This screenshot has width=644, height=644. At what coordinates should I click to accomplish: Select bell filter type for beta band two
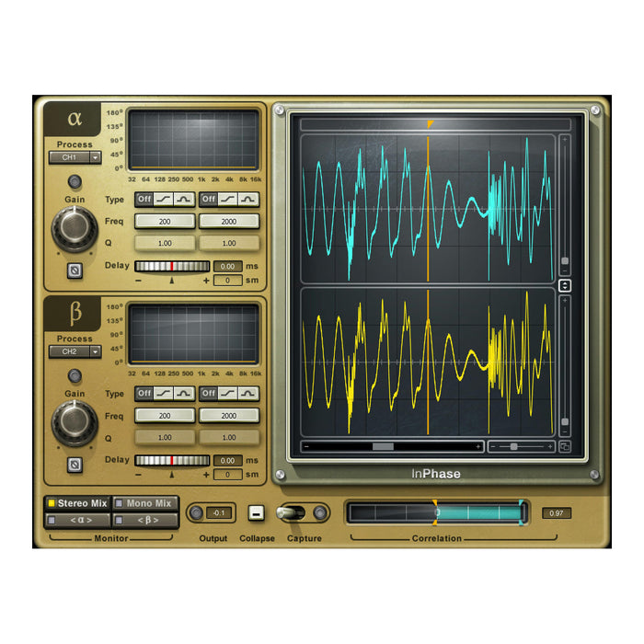248,394
